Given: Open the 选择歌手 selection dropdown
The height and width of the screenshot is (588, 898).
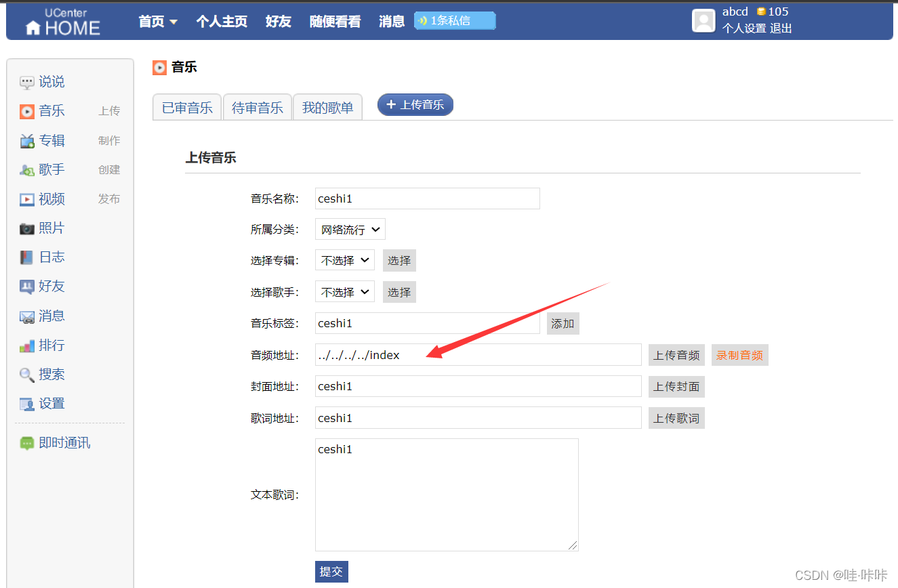Looking at the screenshot, I should [x=344, y=291].
